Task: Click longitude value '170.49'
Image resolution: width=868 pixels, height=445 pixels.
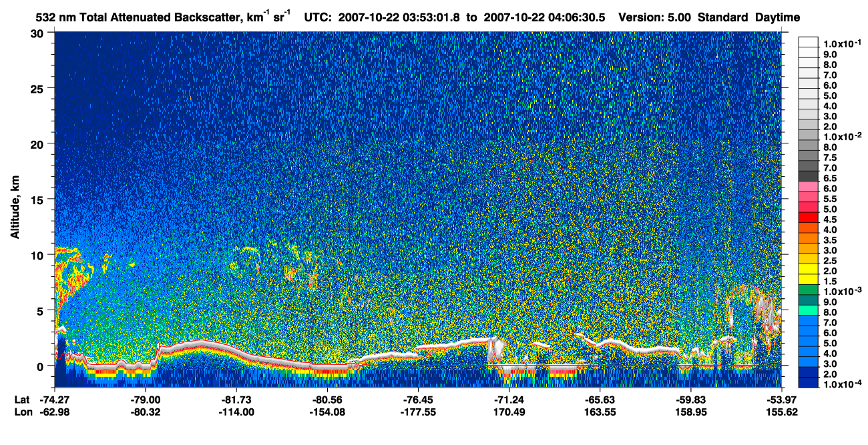Action: 508,412
